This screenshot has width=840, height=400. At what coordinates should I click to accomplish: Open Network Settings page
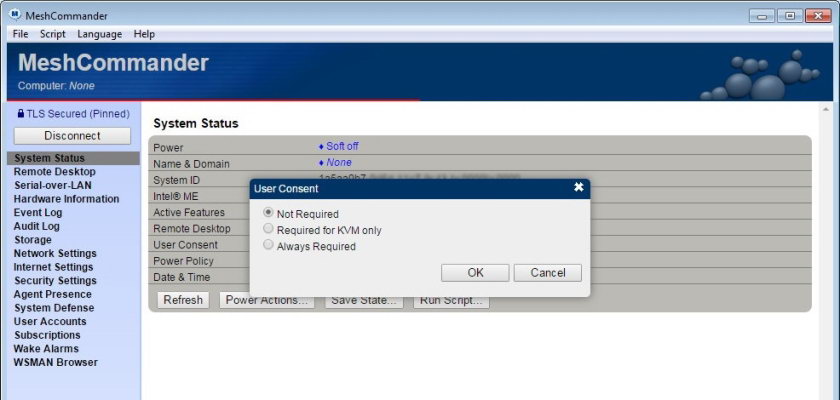click(x=55, y=253)
